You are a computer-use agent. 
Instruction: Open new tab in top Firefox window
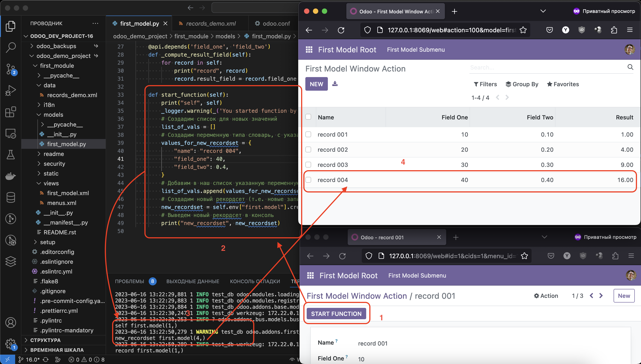coord(454,11)
